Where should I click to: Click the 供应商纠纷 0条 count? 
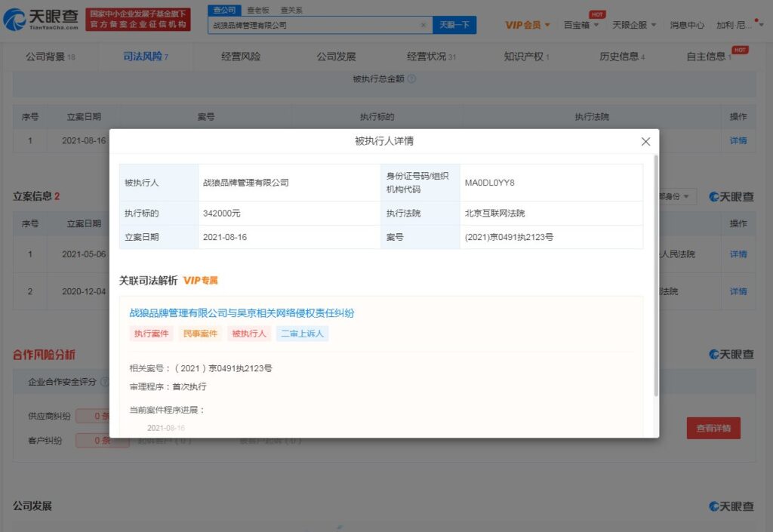click(94, 417)
